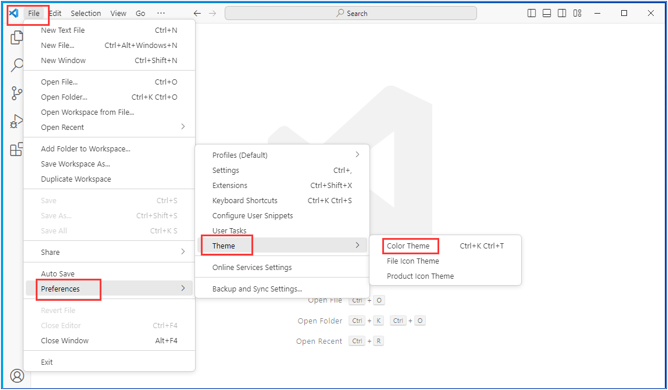The image size is (668, 390).
Task: Open the Customize Layout icon
Action: click(x=577, y=13)
